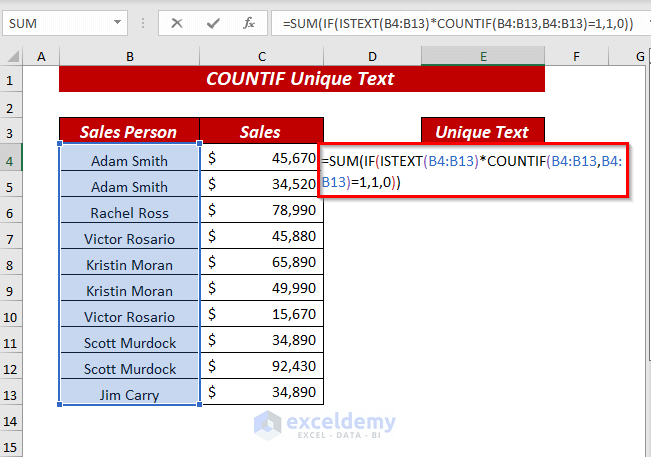Select the Jim Carry cell
Screen dimensions: 651x457
[129, 395]
